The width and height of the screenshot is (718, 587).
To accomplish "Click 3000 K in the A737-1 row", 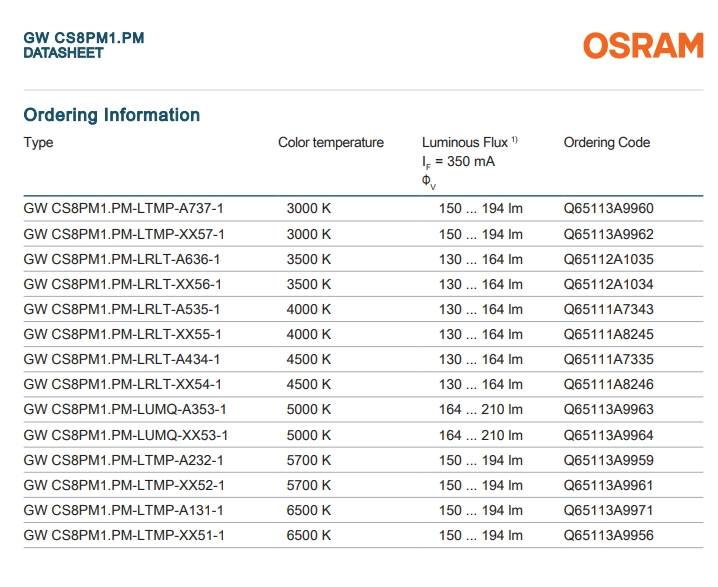I will pyautogui.click(x=309, y=208).
